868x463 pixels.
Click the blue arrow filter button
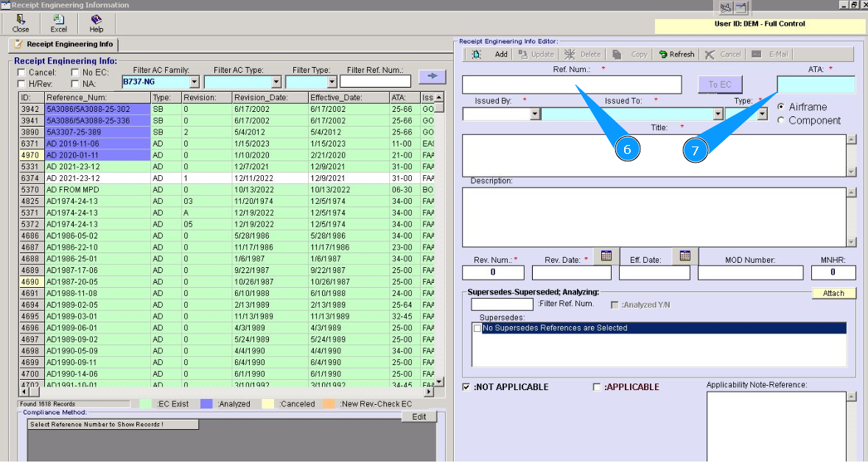point(432,76)
